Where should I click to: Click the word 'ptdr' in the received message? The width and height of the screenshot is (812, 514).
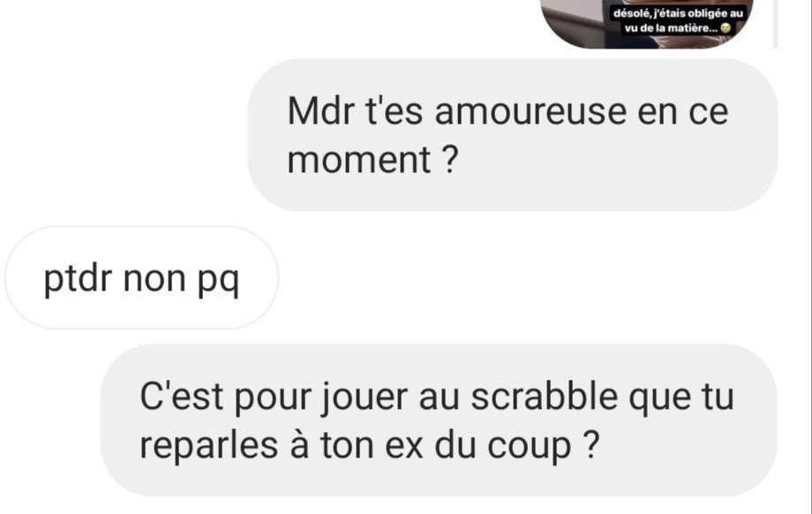[78, 280]
